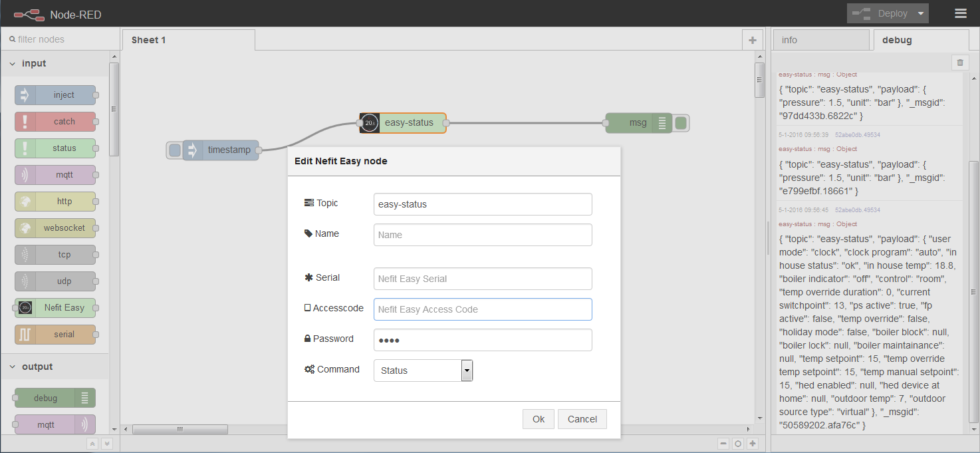980x453 pixels.
Task: Click debug message with msgid 50589202.afa76c
Action: (870, 331)
